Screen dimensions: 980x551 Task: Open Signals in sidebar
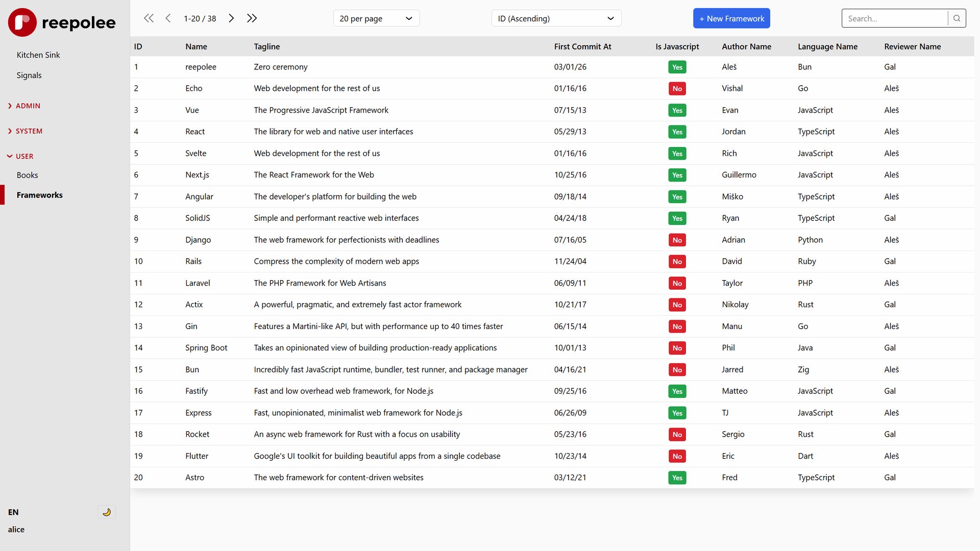[29, 76]
